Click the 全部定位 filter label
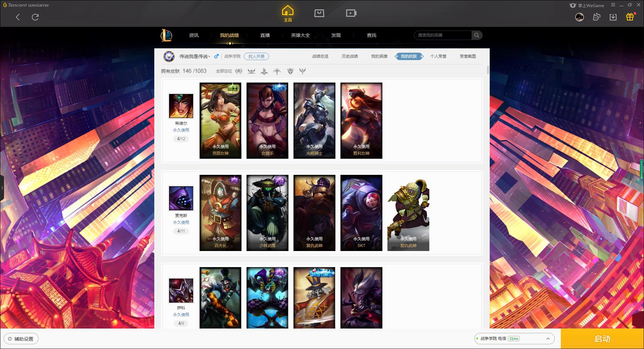 click(224, 71)
